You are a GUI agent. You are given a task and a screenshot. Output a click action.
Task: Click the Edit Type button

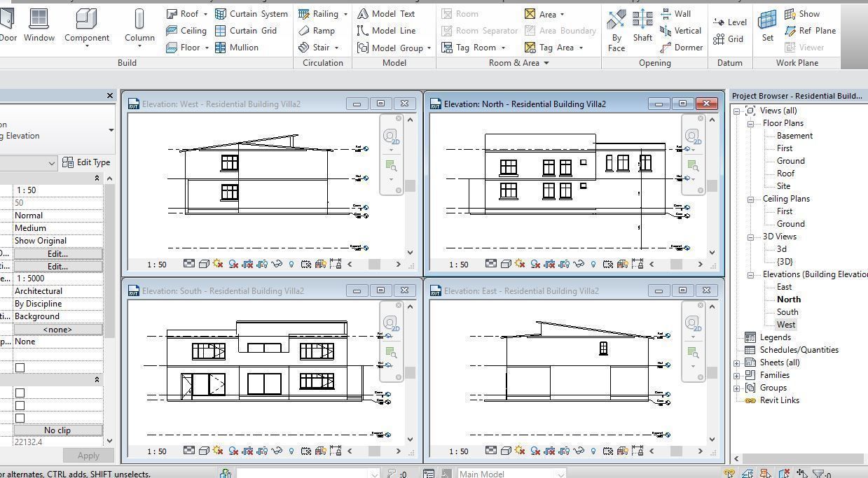tap(86, 162)
